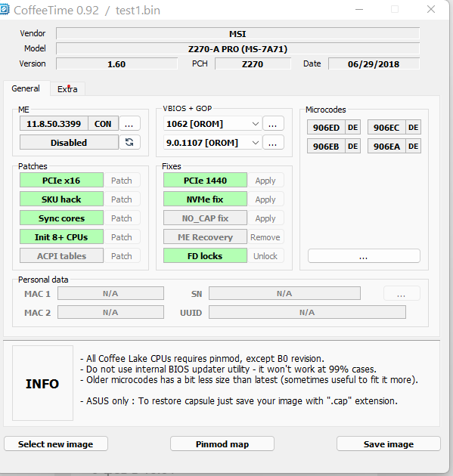
Task: Click Unlock button for FD locks
Action: 265,256
